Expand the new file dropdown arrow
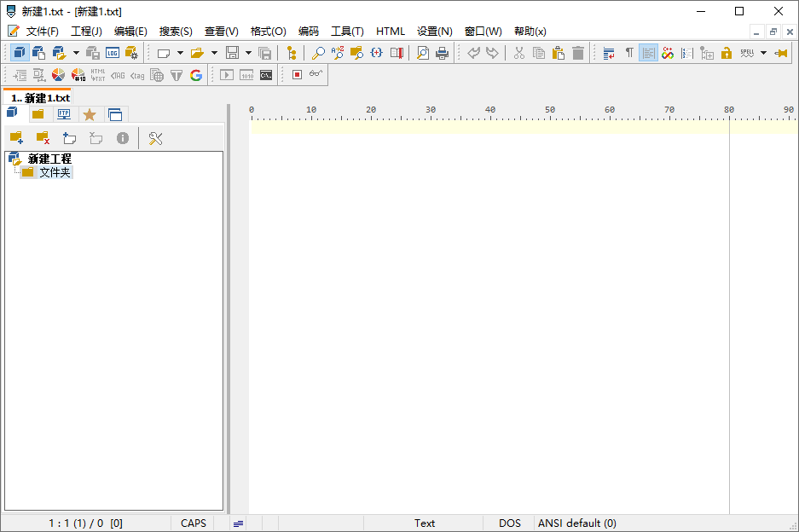Viewport: 799px width, 532px height. (180, 53)
